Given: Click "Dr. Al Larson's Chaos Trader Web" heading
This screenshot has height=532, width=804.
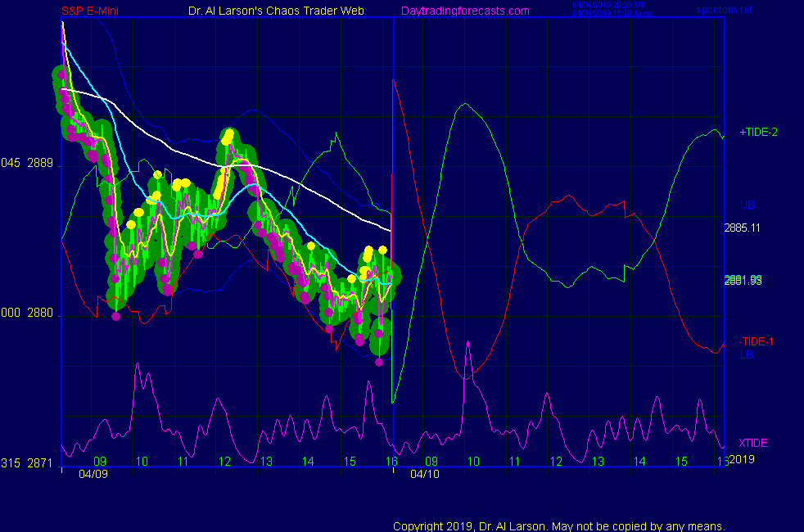Looking at the screenshot, I should [276, 11].
